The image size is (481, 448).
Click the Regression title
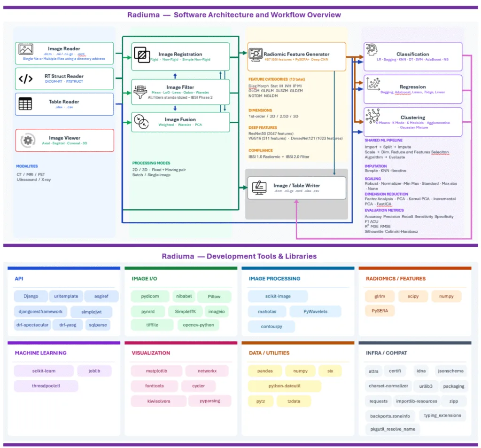click(412, 87)
